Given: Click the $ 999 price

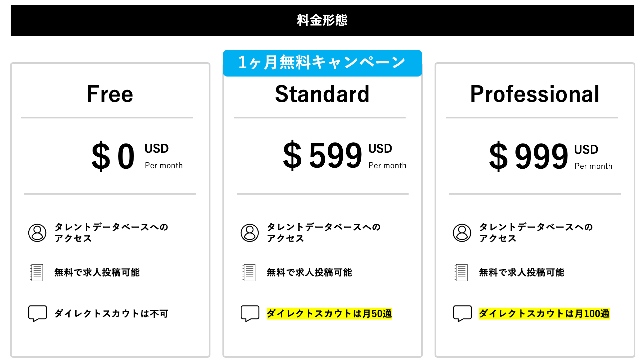Looking at the screenshot, I should [528, 156].
